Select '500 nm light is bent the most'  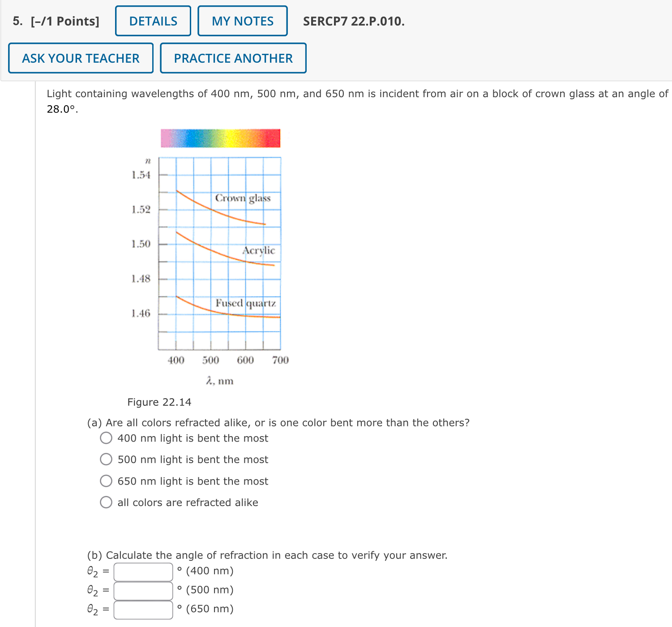point(106,459)
